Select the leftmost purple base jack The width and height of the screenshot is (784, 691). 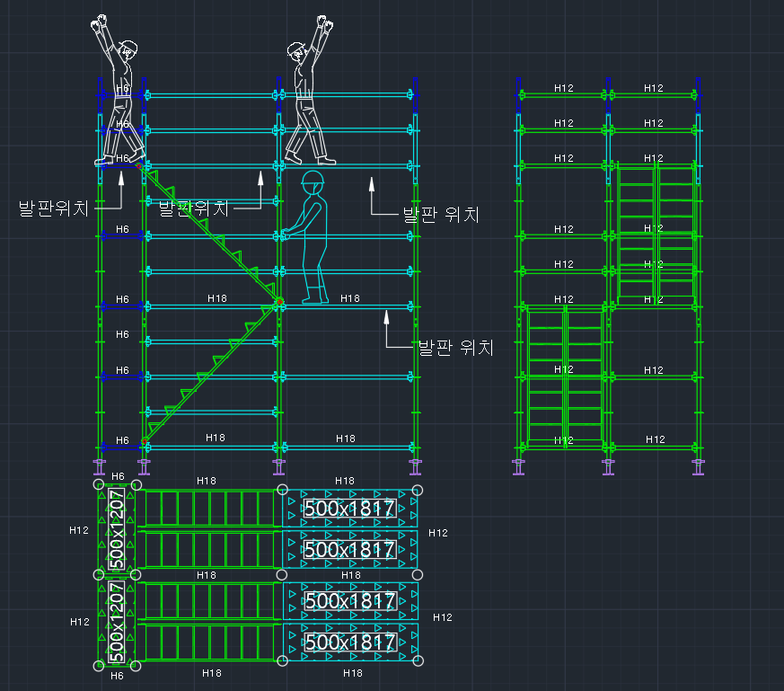pos(100,467)
